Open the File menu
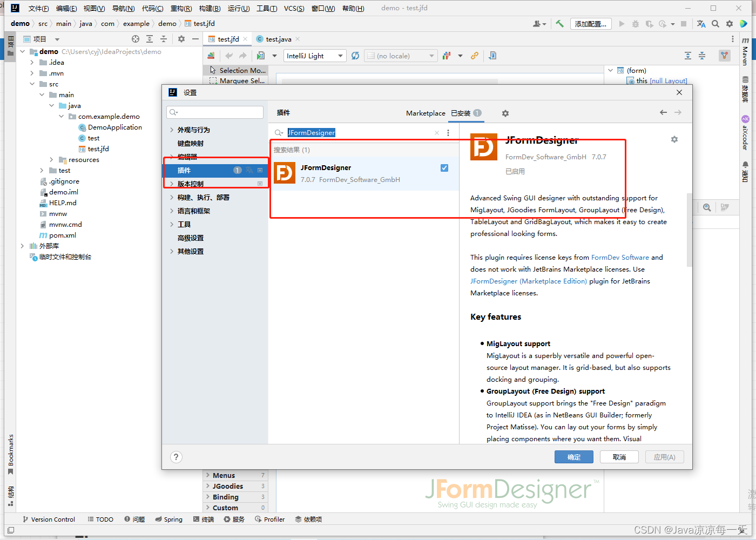 click(38, 8)
